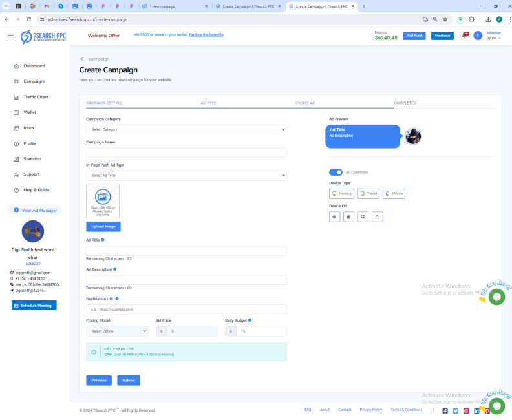
Task: Toggle the Desktop device type
Action: pyautogui.click(x=342, y=193)
